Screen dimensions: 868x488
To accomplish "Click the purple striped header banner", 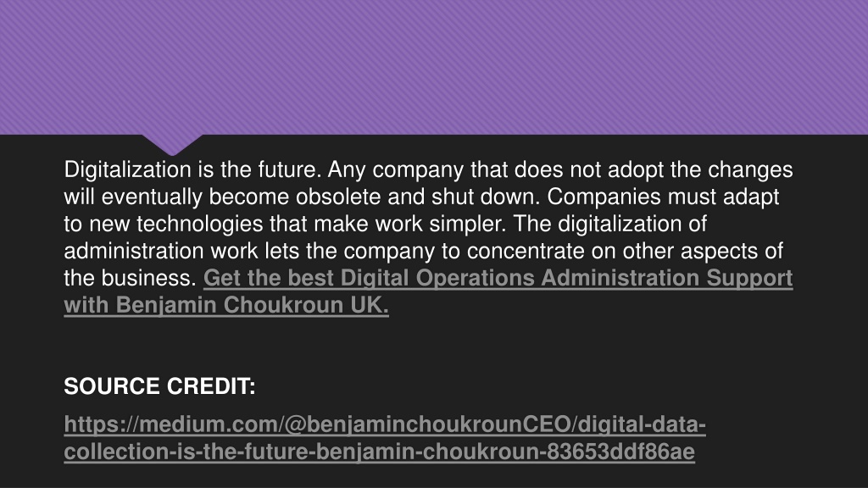I will point(434,67).
